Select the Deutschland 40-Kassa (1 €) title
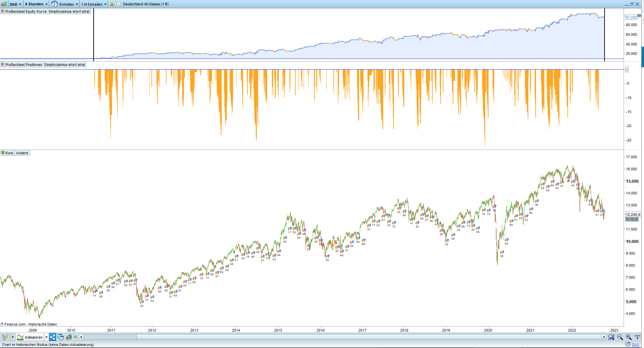This screenshot has height=348, width=644. click(x=146, y=4)
